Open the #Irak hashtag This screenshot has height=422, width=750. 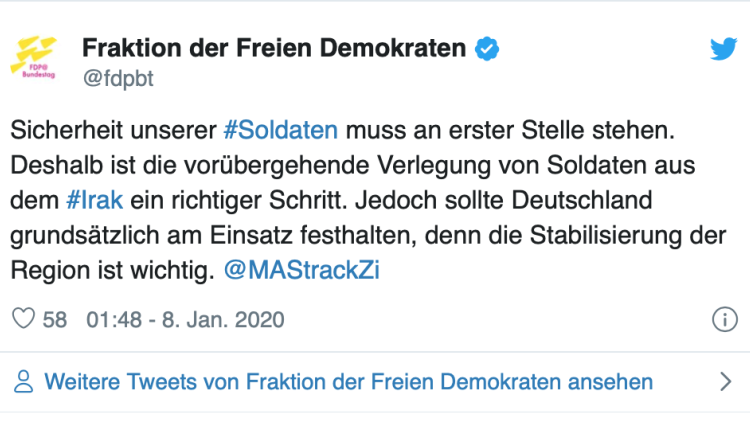tap(95, 199)
